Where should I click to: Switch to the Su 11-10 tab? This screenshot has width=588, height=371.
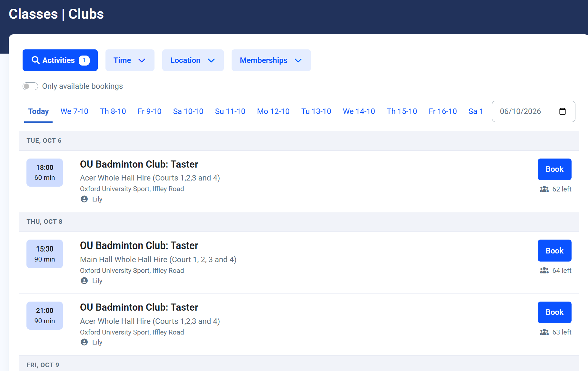click(x=230, y=111)
